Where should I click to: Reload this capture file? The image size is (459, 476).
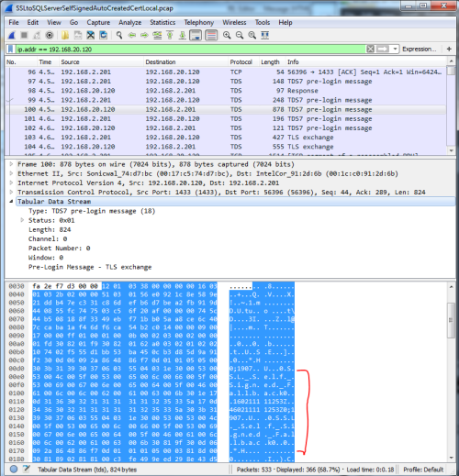click(104, 35)
